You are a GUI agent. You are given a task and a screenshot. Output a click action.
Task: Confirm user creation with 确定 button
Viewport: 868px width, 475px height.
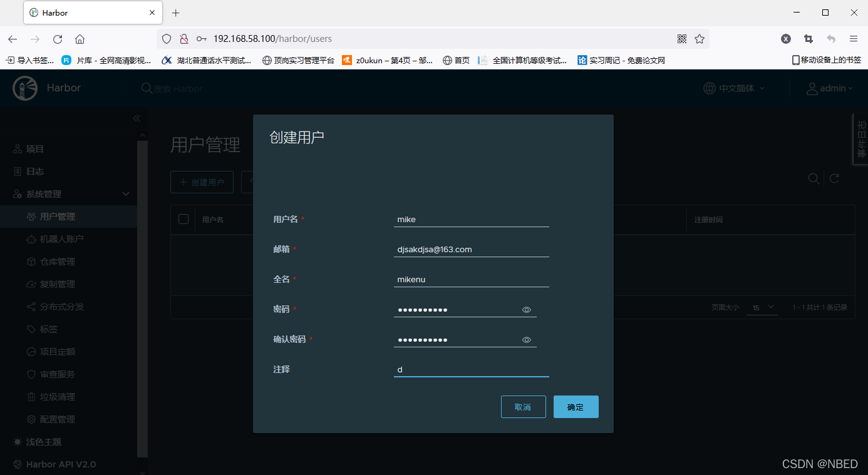pos(576,406)
